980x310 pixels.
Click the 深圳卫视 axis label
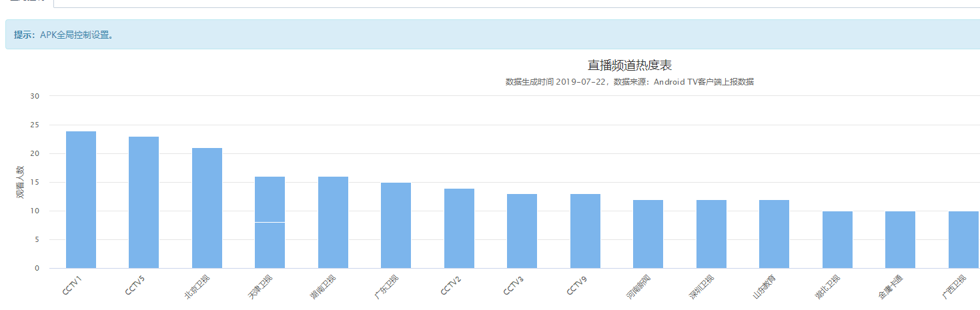click(700, 286)
